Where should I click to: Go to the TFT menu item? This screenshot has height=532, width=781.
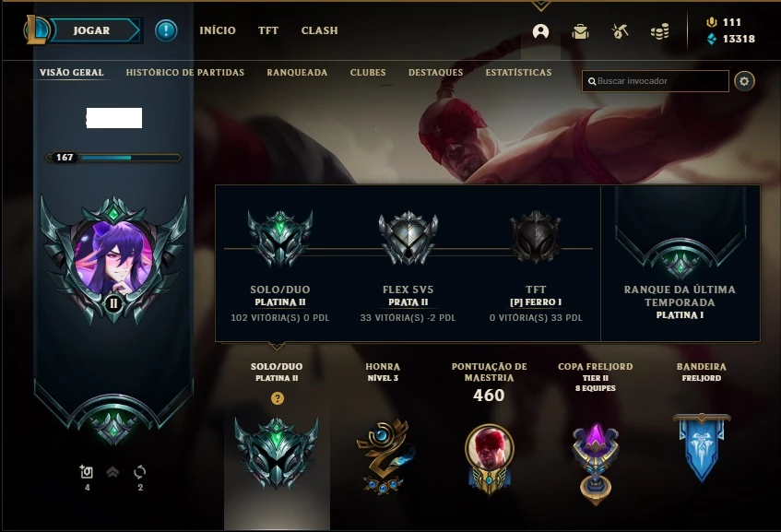tap(268, 30)
